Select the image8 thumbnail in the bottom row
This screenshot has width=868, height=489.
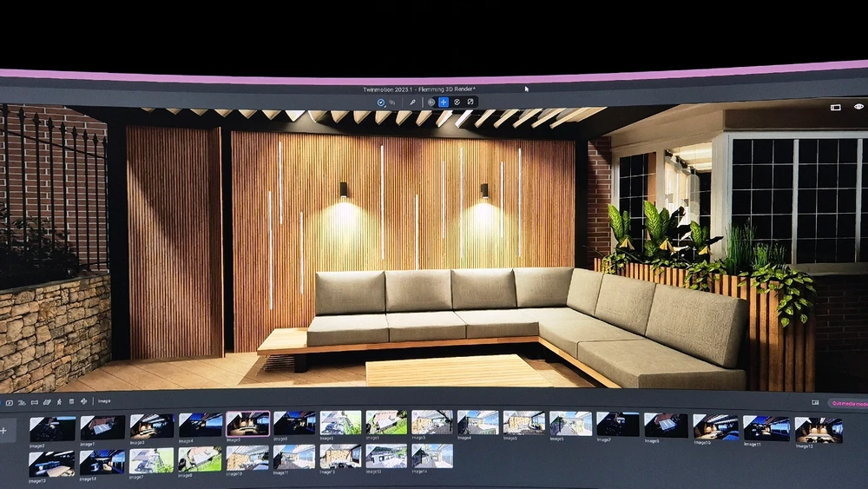[x=200, y=458]
